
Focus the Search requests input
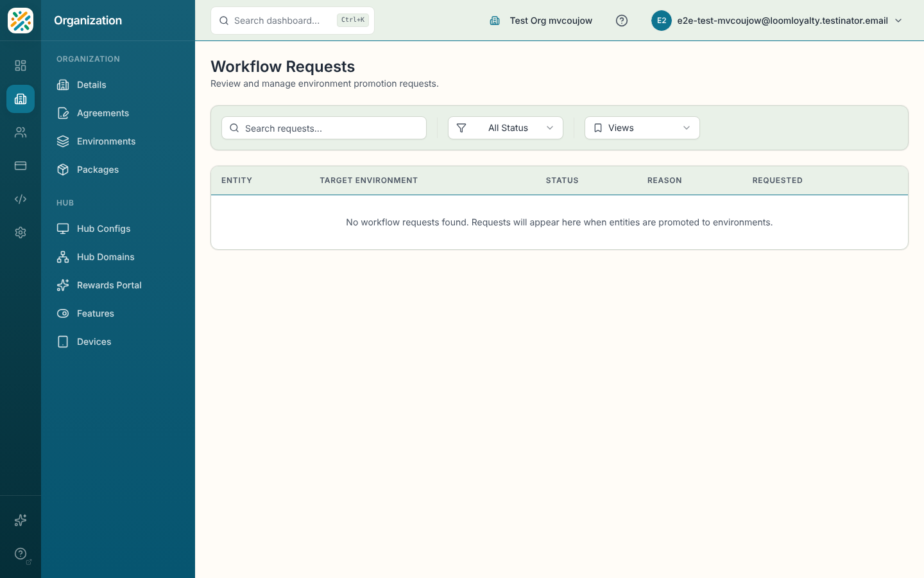[324, 128]
